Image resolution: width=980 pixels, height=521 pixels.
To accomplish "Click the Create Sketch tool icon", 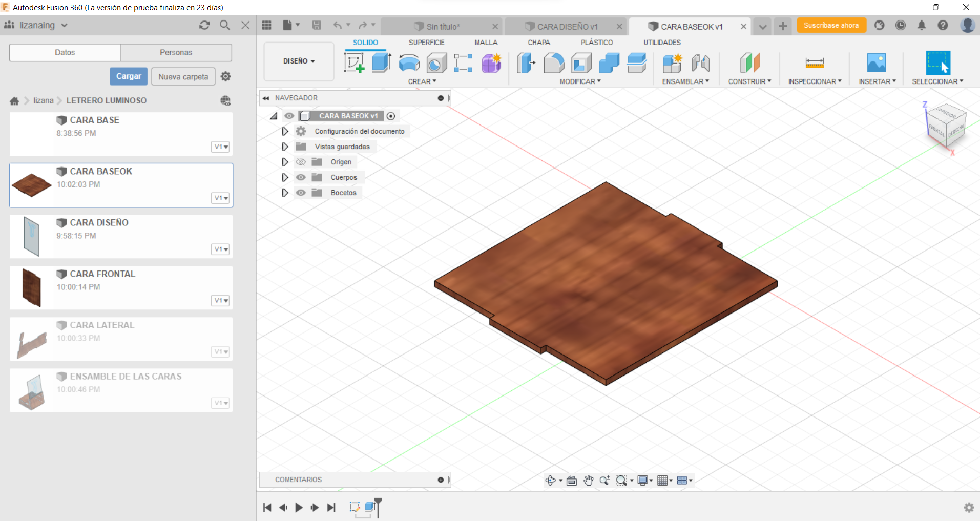I will (353, 63).
